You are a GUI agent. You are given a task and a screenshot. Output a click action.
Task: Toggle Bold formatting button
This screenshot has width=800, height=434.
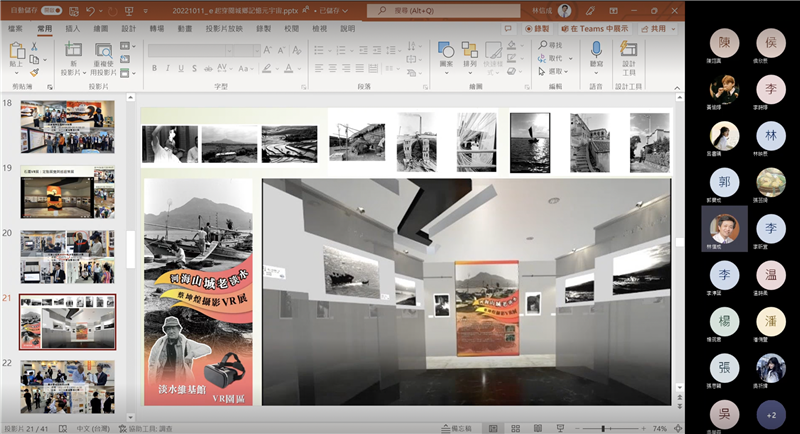155,67
